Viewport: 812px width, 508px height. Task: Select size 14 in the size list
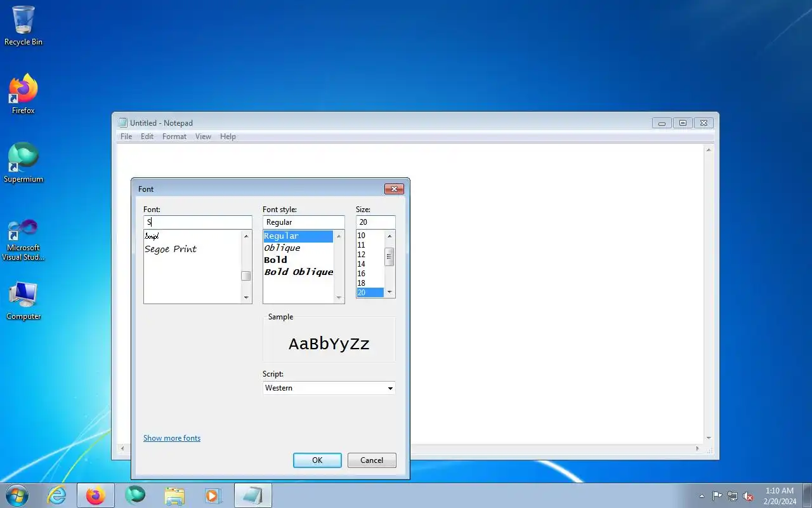coord(370,264)
